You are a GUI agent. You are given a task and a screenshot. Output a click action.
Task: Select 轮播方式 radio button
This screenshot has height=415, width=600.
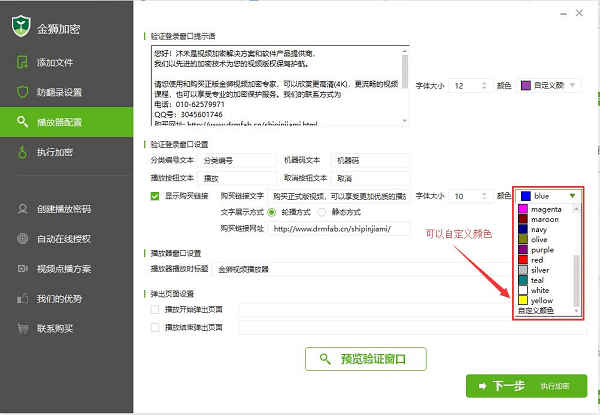tap(271, 212)
